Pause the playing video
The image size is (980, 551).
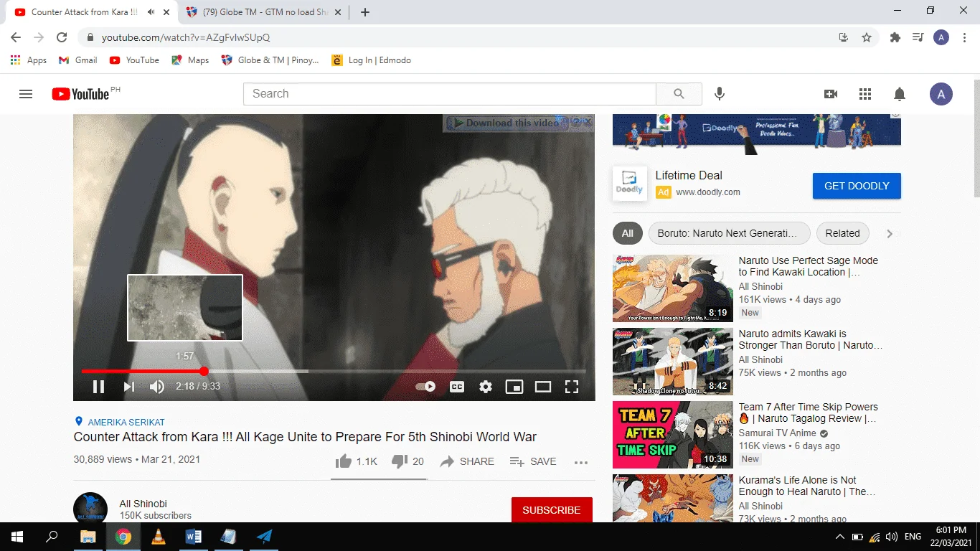[x=99, y=387]
